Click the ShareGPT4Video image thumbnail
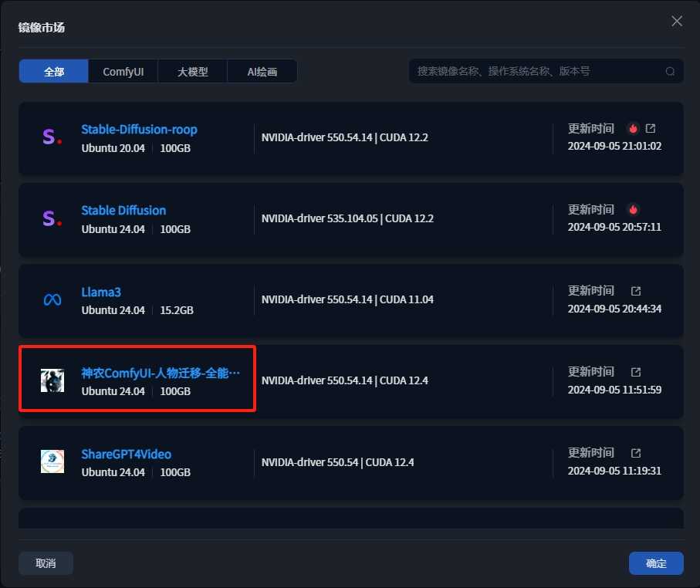This screenshot has height=588, width=700. click(x=52, y=461)
